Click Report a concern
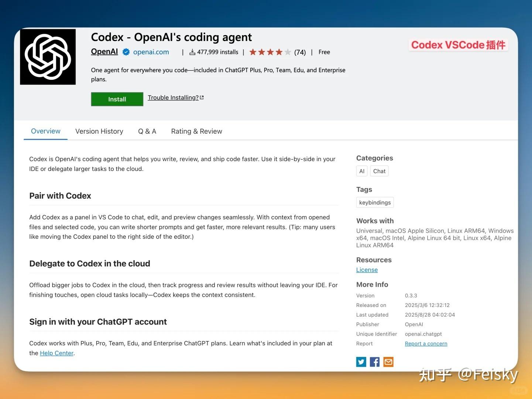The width and height of the screenshot is (532, 399). point(426,343)
